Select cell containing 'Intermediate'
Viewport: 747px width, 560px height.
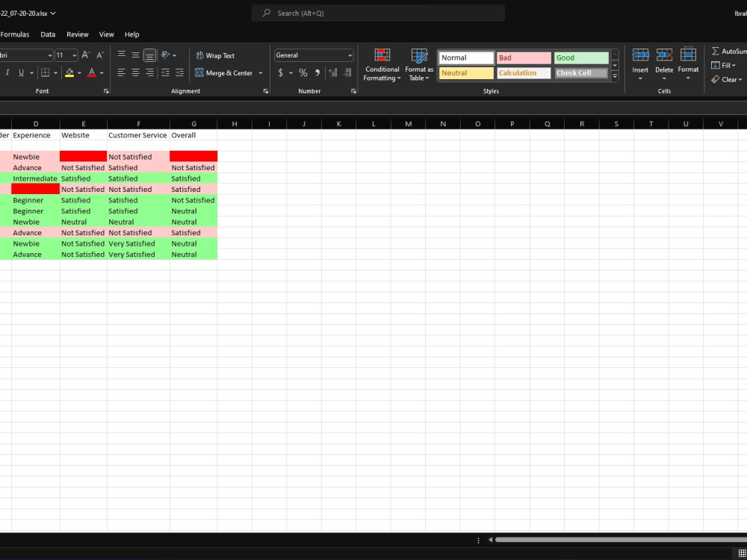click(36, 178)
